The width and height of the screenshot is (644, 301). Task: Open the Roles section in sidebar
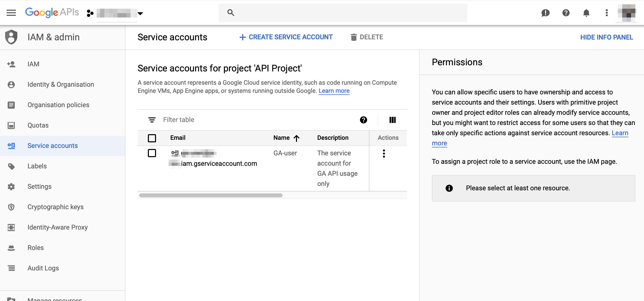tap(35, 247)
